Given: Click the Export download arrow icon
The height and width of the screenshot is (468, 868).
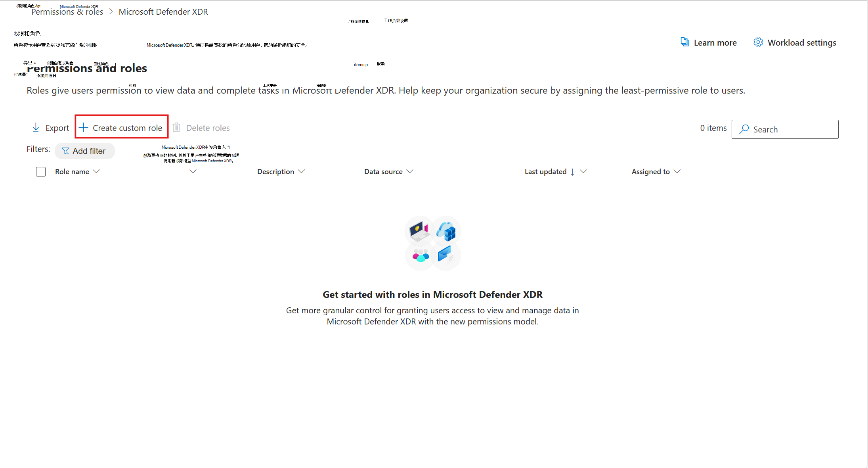Looking at the screenshot, I should point(36,128).
